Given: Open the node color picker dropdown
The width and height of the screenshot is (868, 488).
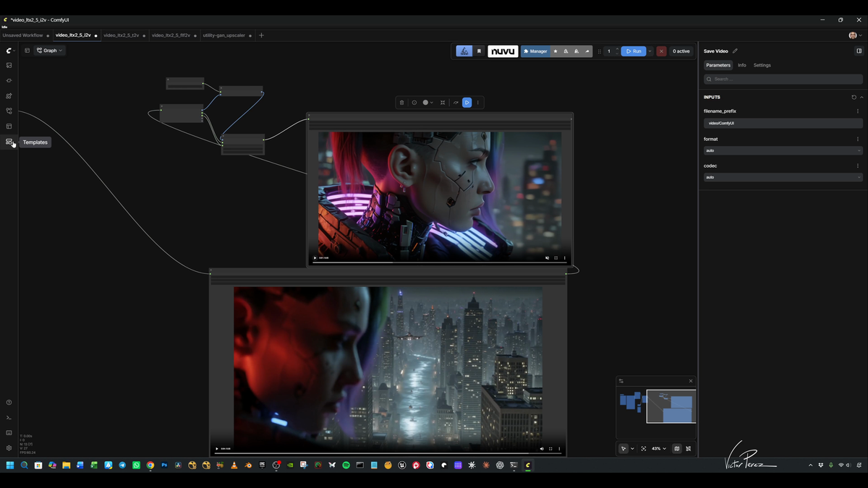Looking at the screenshot, I should tap(427, 103).
